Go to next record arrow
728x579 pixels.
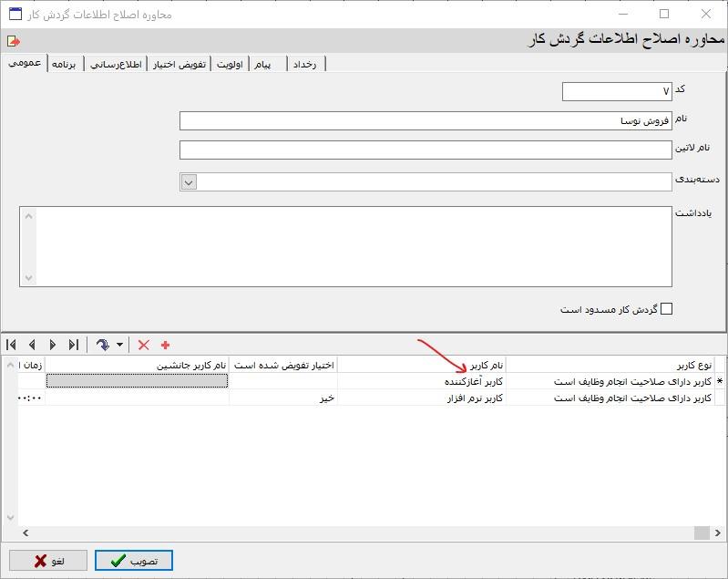[53, 345]
